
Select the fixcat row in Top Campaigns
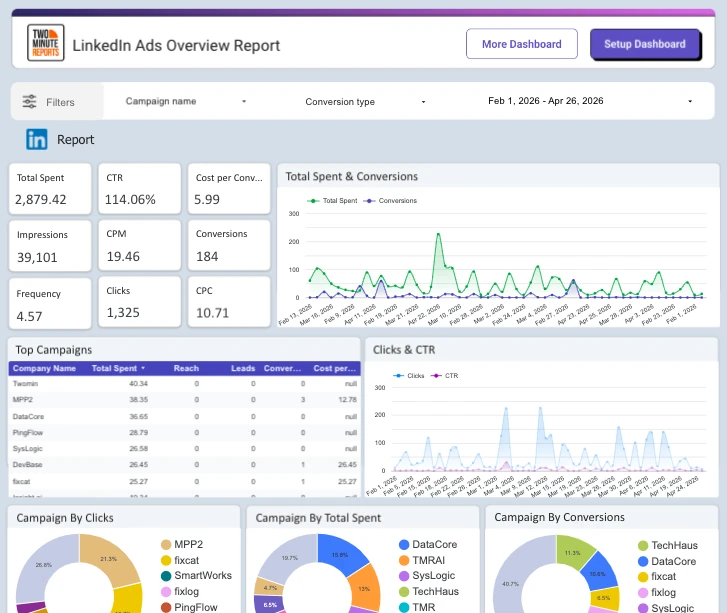click(x=185, y=481)
